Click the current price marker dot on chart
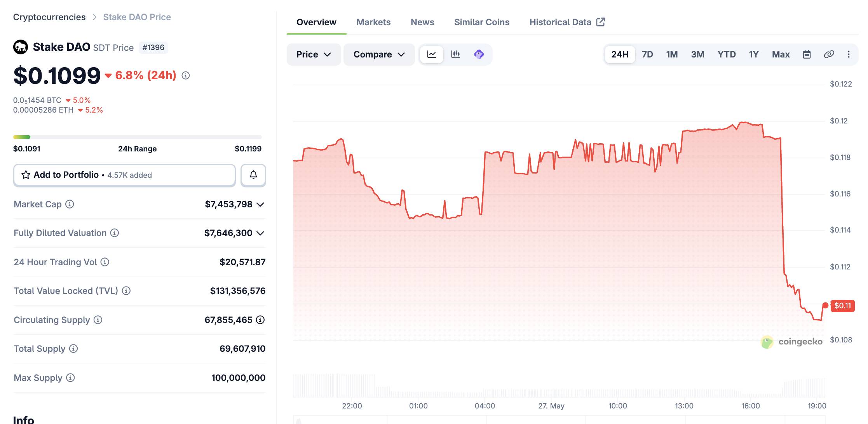 [825, 305]
